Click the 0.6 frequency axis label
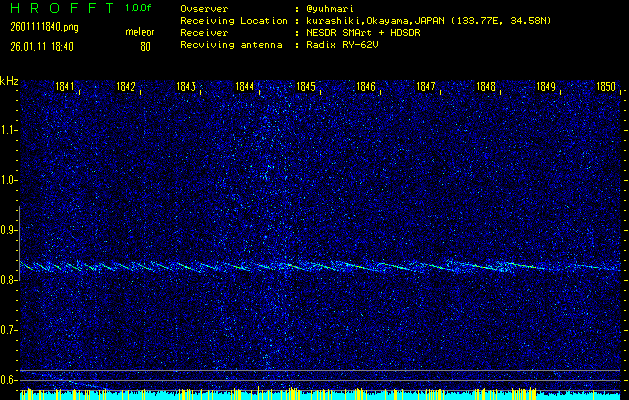Image resolution: width=629 pixels, height=400 pixels. pyautogui.click(x=9, y=380)
